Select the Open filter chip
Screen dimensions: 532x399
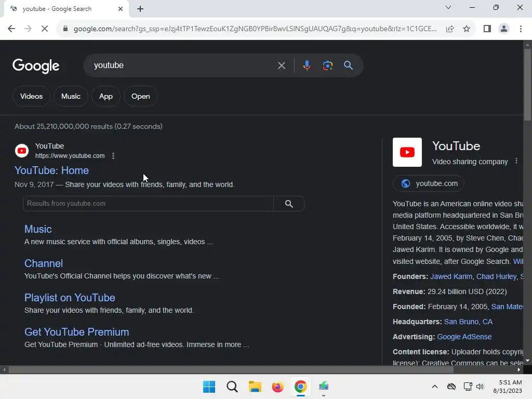tap(140, 96)
